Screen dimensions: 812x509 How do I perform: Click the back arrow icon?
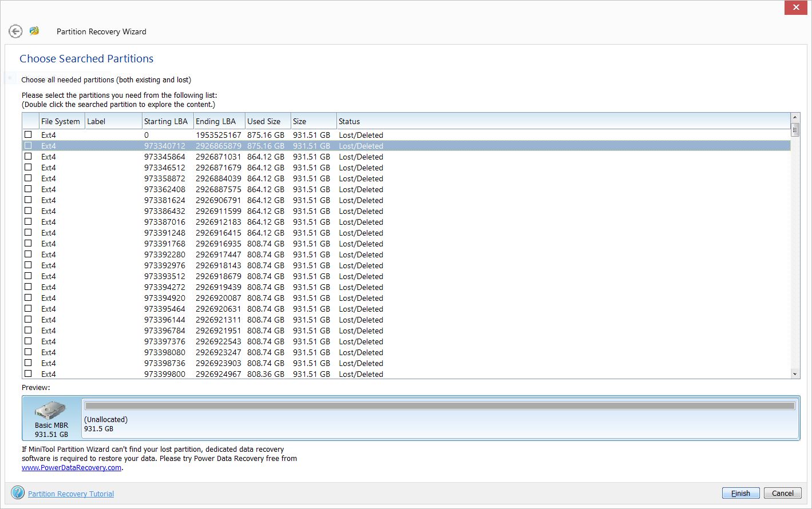(15, 31)
